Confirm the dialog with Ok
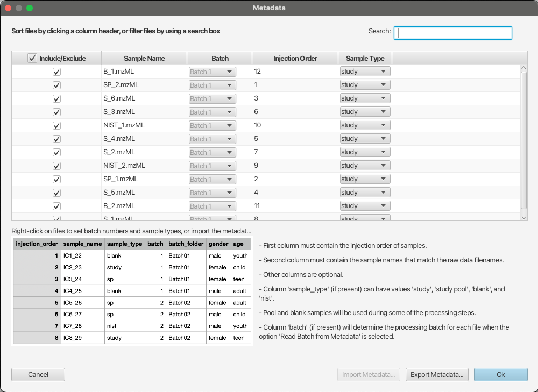Screen dimensions: 538x392 [x=500, y=374]
